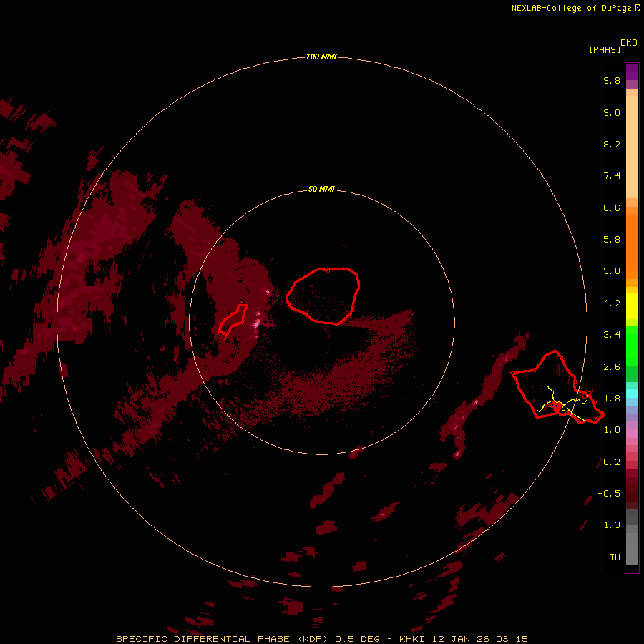Screen dimensions: 644x644
Task: Click the 0.2 scale value
Action: coord(612,462)
